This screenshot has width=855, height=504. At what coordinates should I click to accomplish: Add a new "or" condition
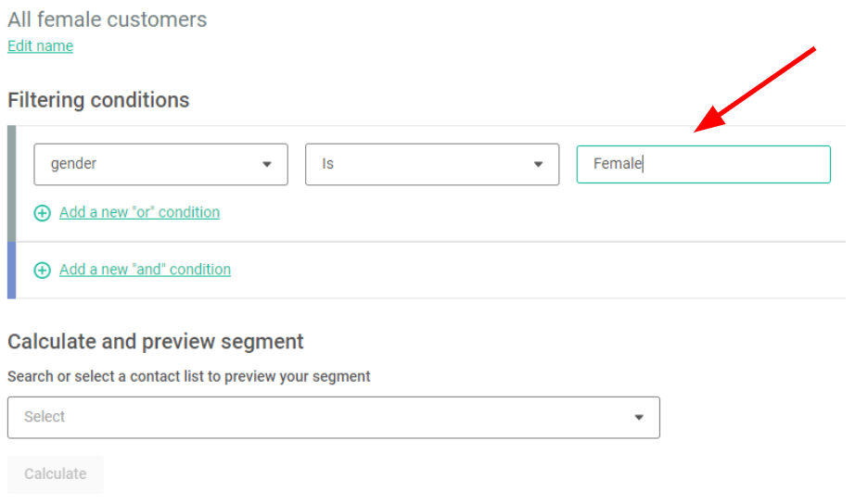pyautogui.click(x=139, y=213)
